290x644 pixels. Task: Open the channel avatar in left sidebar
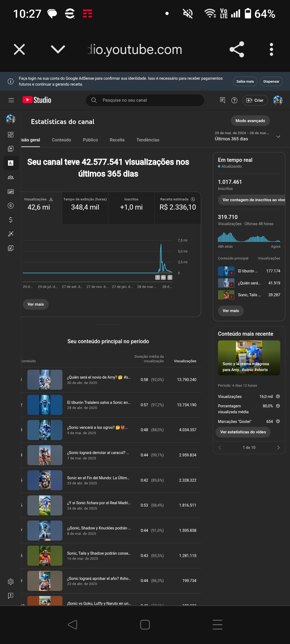[x=11, y=119]
